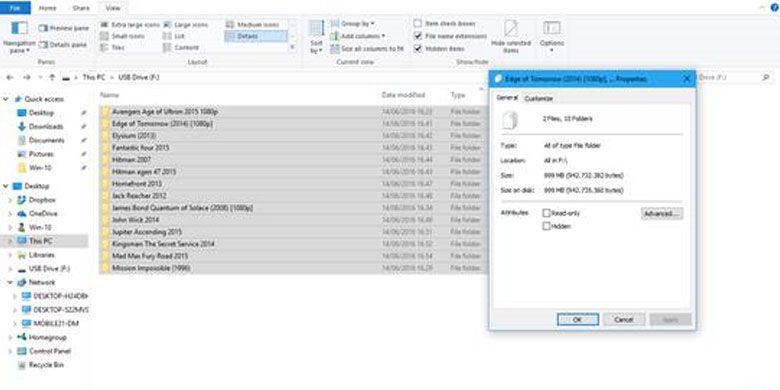
Task: Click This PC in address breadcrumb
Action: click(x=93, y=78)
